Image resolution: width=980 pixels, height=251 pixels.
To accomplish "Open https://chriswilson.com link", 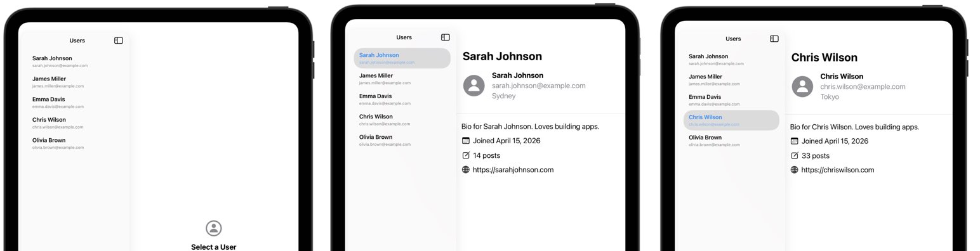I will 838,170.
